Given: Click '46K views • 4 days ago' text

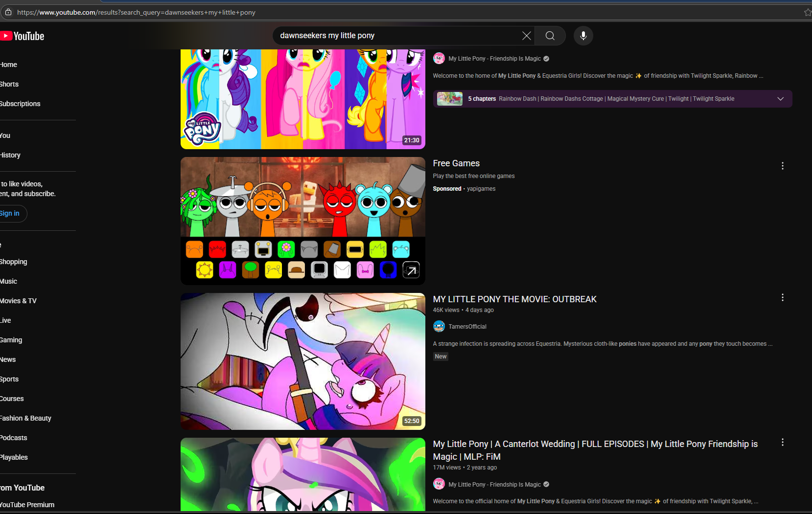Looking at the screenshot, I should click(464, 310).
